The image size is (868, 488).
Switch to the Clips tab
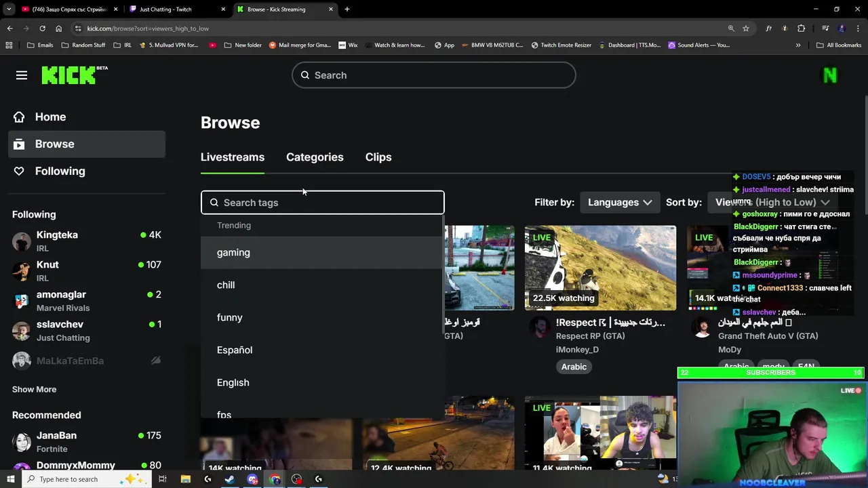[378, 157]
